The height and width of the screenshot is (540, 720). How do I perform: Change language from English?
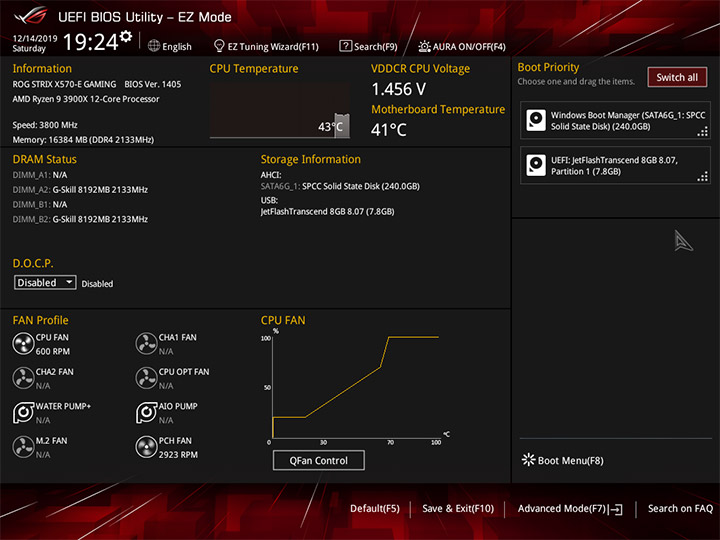point(177,46)
